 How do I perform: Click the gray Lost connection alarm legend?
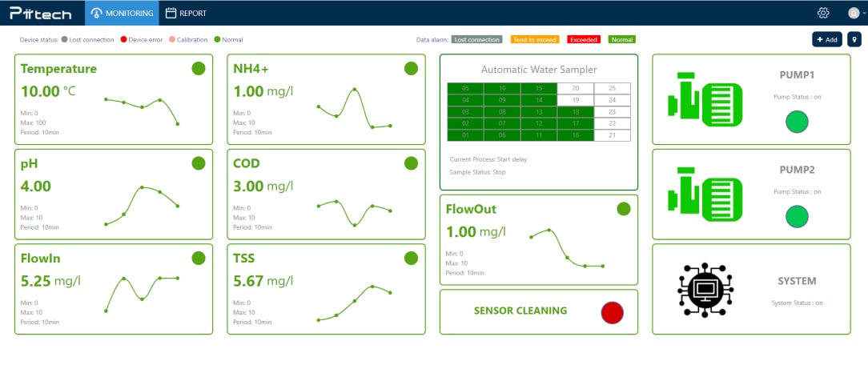tap(476, 40)
